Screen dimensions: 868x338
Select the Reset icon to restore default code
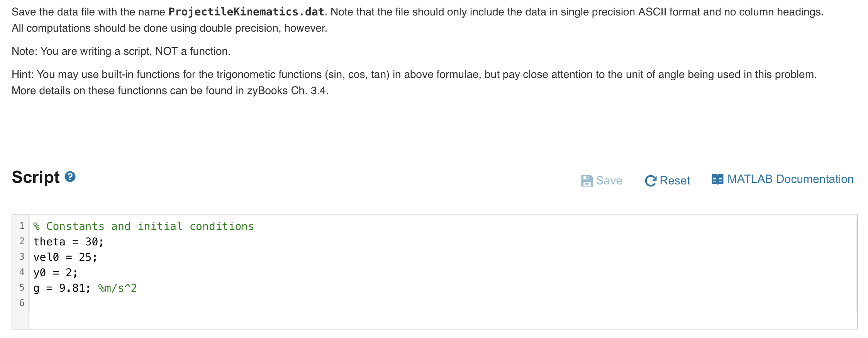click(650, 180)
